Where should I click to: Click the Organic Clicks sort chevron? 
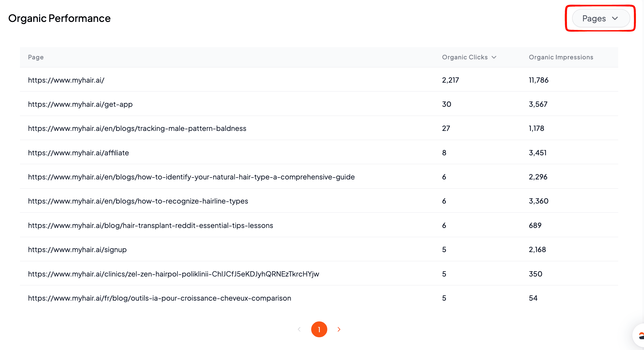tap(494, 57)
